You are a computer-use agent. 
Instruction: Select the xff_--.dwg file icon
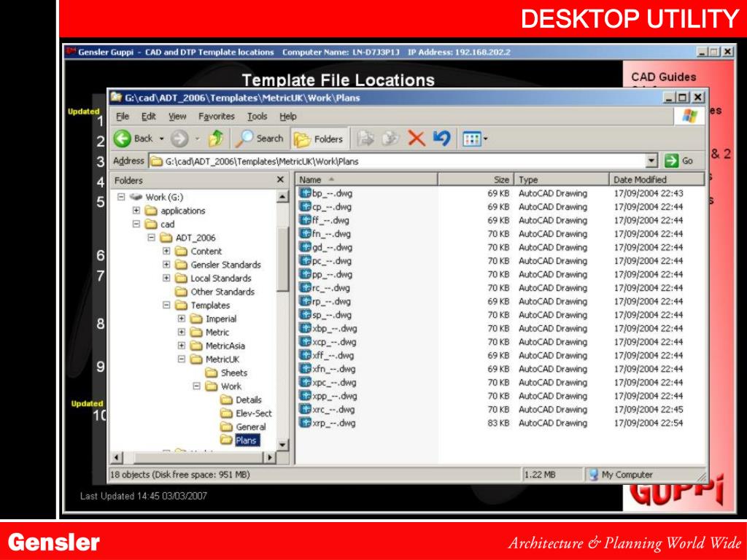point(305,355)
